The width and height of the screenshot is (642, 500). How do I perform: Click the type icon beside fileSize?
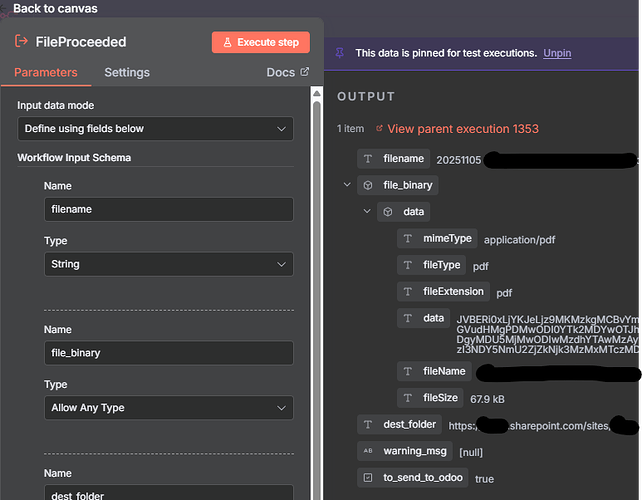(407, 398)
